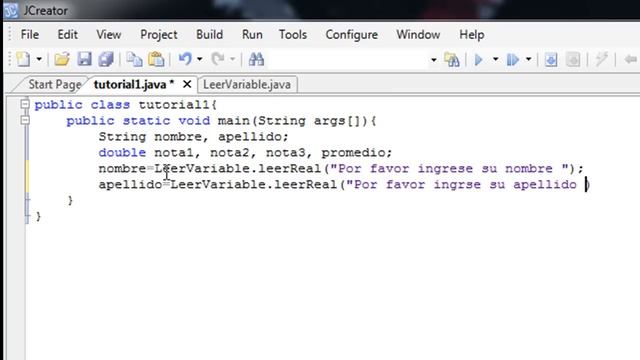Click 'String nombre, apellido;' code line

193,137
